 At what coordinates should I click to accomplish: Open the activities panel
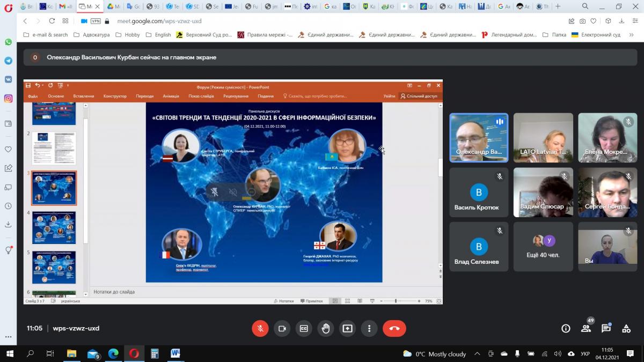[x=626, y=328]
